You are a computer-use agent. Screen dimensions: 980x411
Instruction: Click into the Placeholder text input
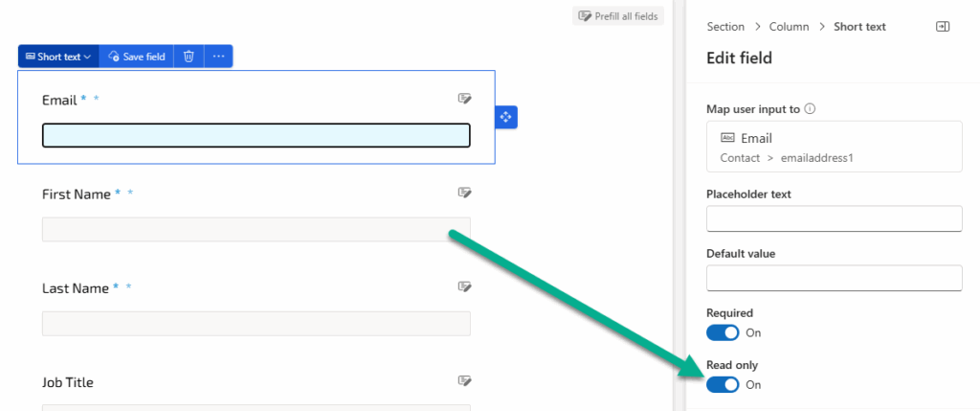[834, 219]
